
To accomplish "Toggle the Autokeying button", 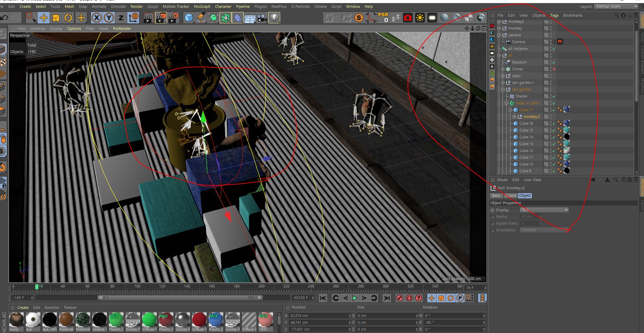I will tap(409, 298).
